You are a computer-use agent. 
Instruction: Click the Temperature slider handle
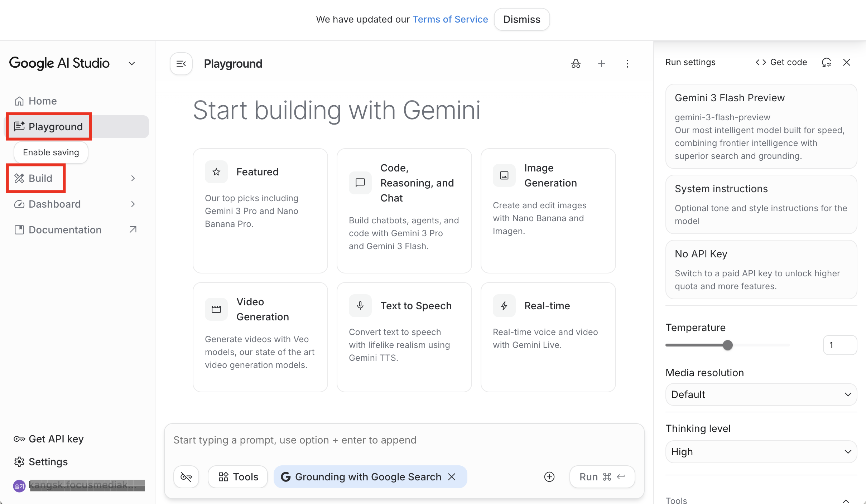(727, 345)
